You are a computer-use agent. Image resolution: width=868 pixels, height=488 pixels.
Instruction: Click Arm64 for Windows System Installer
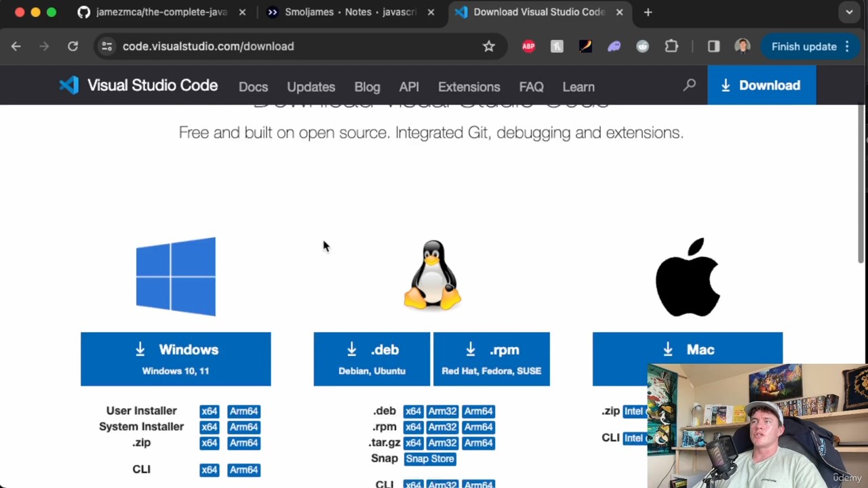point(243,427)
